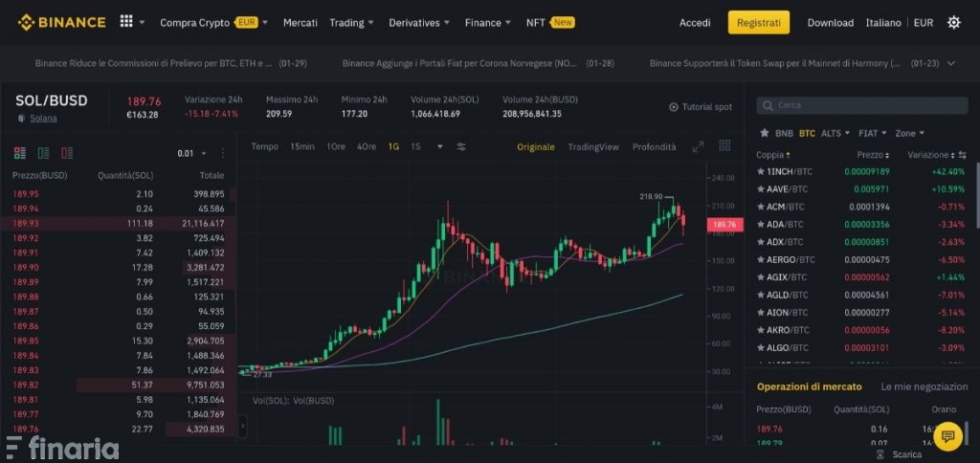Click the Registrati button
The image size is (980, 463).
(759, 23)
